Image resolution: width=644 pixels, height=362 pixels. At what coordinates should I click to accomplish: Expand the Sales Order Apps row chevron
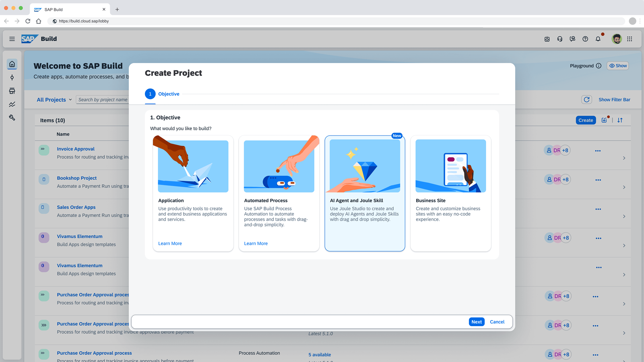[624, 216]
